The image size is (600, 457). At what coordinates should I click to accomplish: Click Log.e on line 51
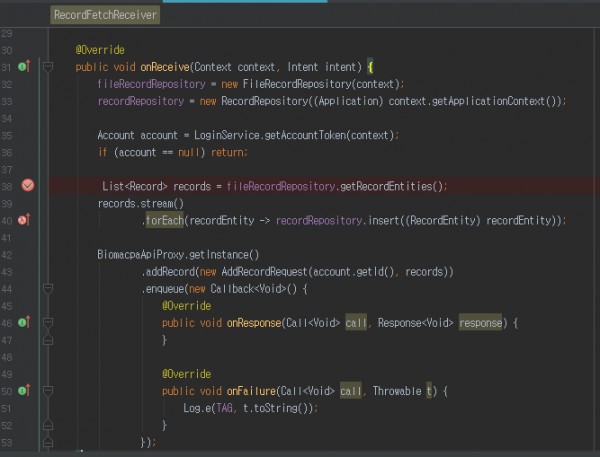(197, 408)
